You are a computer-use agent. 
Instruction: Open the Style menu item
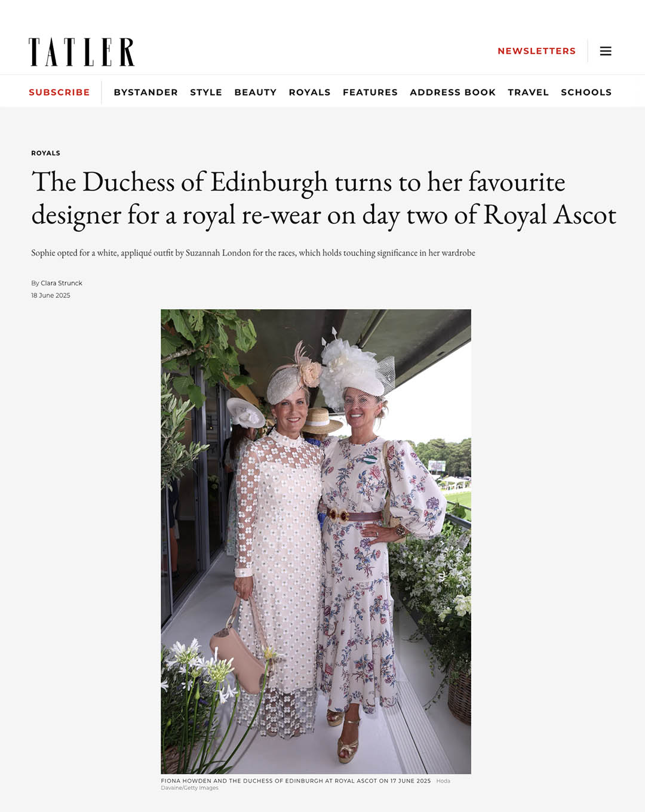pos(206,93)
